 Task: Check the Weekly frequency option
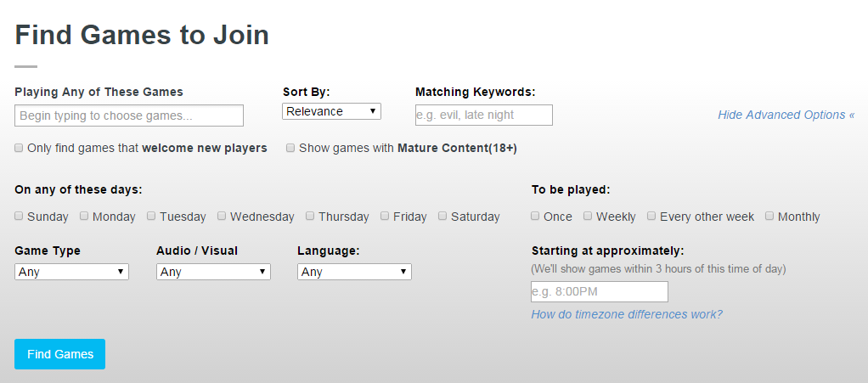pos(588,216)
